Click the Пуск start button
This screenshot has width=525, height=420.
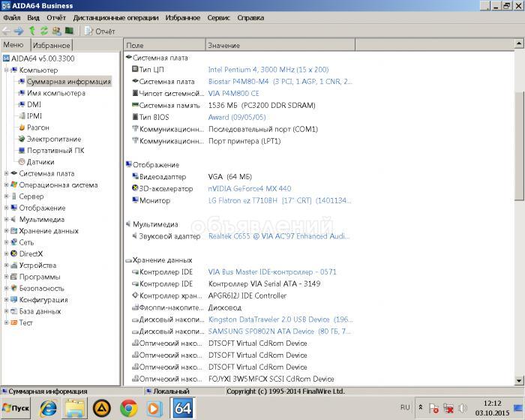click(x=16, y=408)
